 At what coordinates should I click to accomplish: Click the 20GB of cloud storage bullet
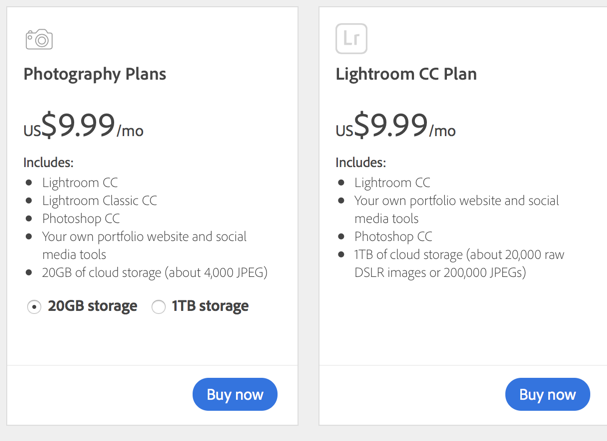pyautogui.click(x=155, y=272)
